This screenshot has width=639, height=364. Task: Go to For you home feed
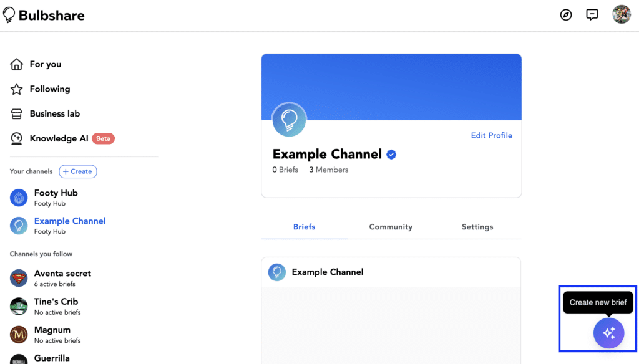pyautogui.click(x=45, y=64)
